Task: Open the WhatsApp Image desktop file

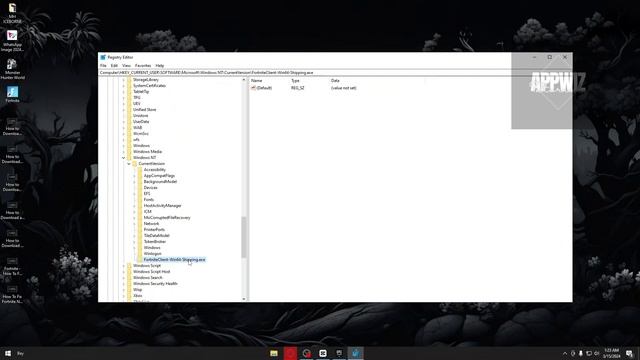Action: click(x=12, y=41)
